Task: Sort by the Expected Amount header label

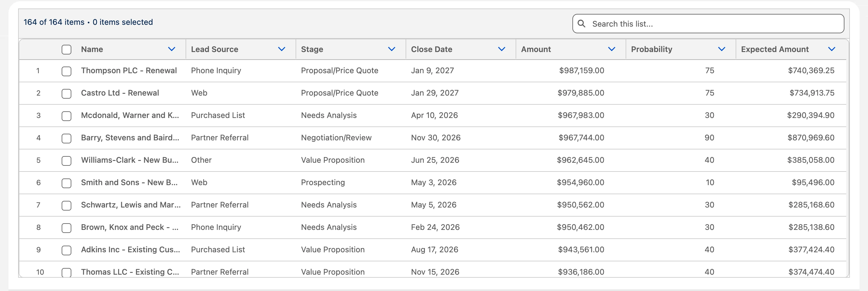Action: pos(775,49)
